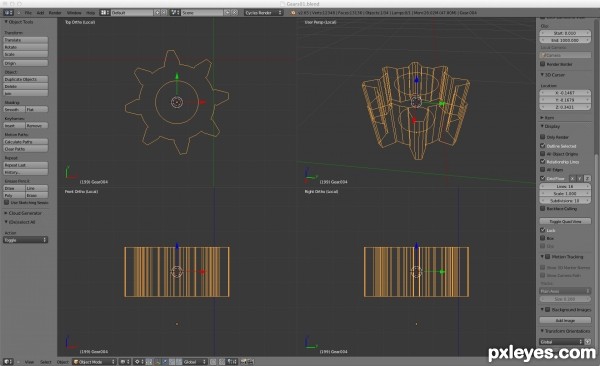
Task: Click the 3D view editor type icon at bottom
Action: pyautogui.click(x=8, y=361)
